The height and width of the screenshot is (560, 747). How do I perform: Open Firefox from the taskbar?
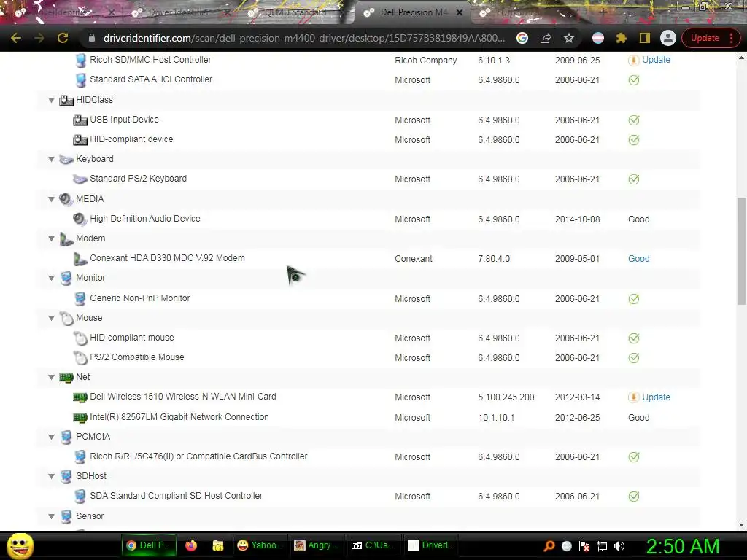click(191, 545)
